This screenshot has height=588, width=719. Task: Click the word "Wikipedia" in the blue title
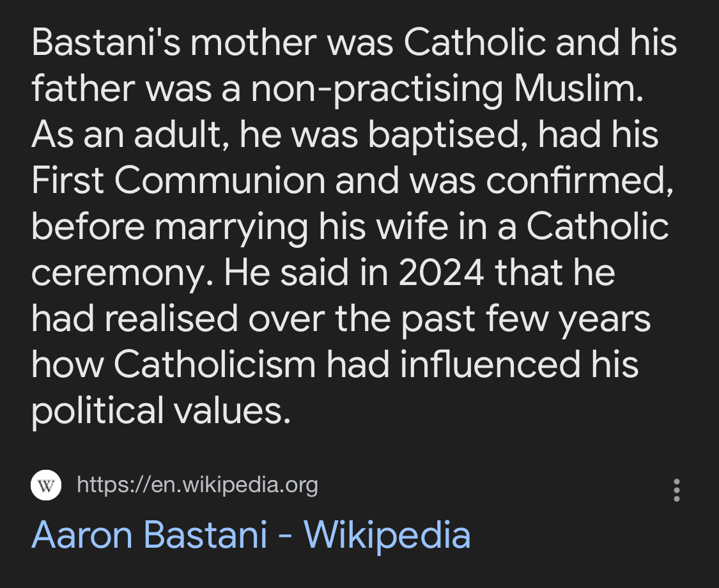(387, 534)
